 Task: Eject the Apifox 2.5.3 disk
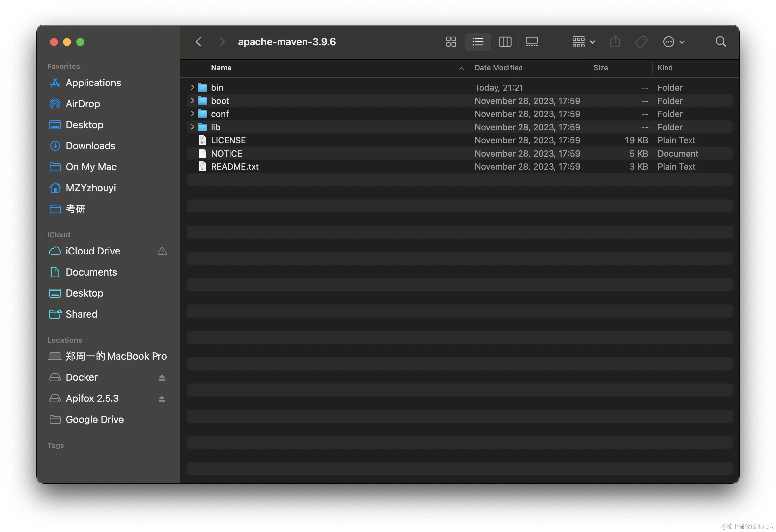(x=162, y=399)
